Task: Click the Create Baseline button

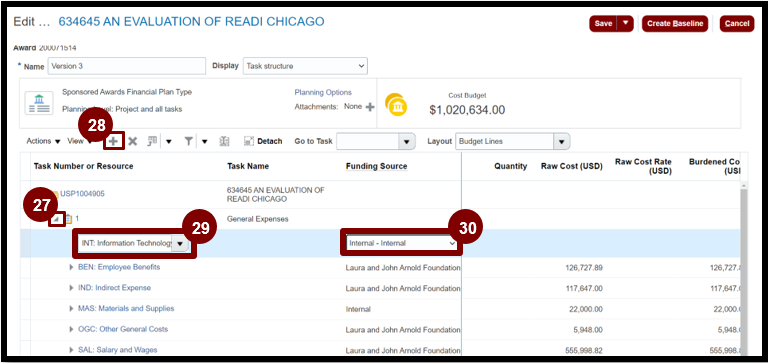Action: [674, 24]
